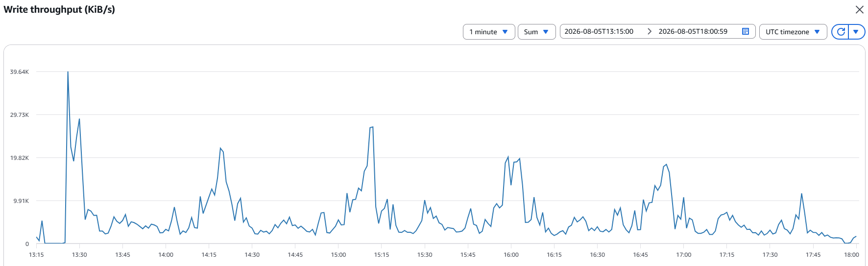Edit start time 2026-08-05T13:15:00
868x266 pixels.
pyautogui.click(x=599, y=31)
